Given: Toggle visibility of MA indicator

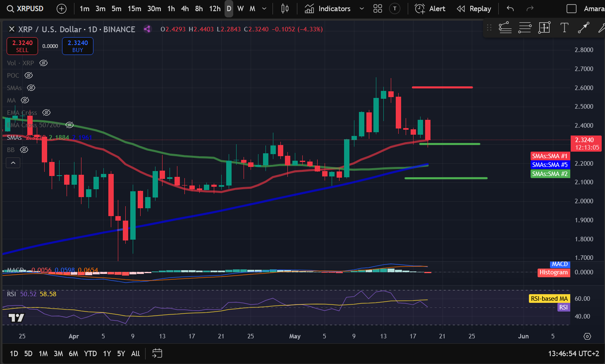Looking at the screenshot, I should pos(25,100).
